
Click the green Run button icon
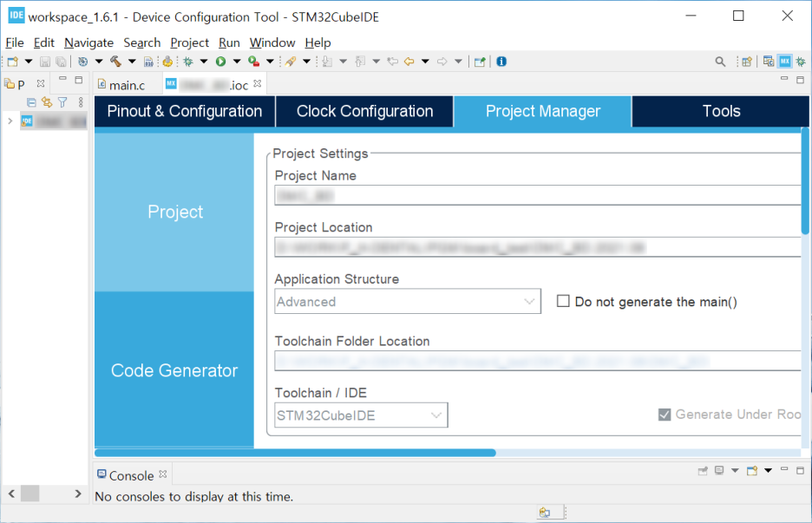click(221, 62)
